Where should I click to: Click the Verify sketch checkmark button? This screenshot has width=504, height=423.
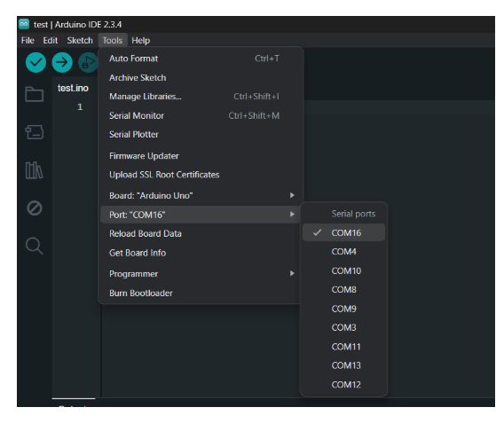pos(35,62)
